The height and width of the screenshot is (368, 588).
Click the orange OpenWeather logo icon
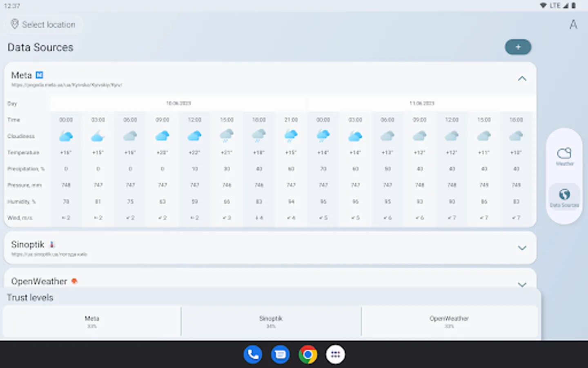74,281
